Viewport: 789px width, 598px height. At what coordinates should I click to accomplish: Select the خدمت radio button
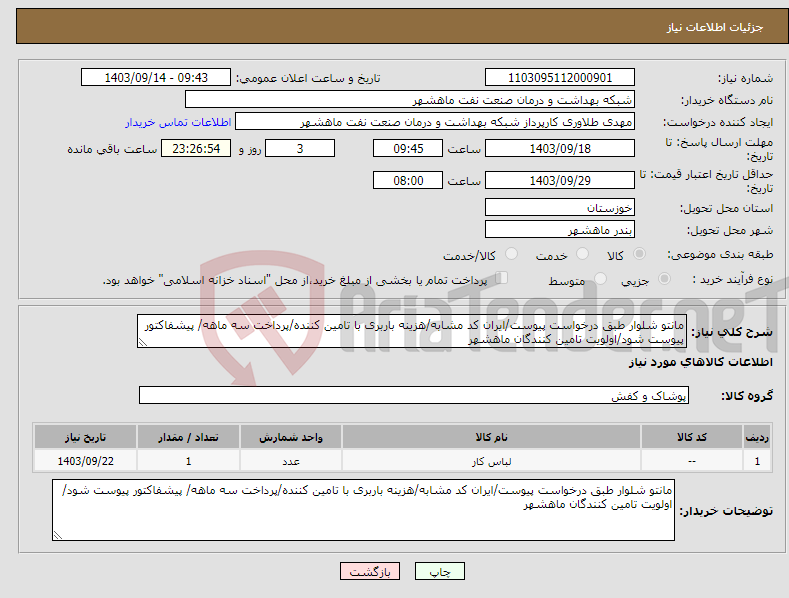582,254
